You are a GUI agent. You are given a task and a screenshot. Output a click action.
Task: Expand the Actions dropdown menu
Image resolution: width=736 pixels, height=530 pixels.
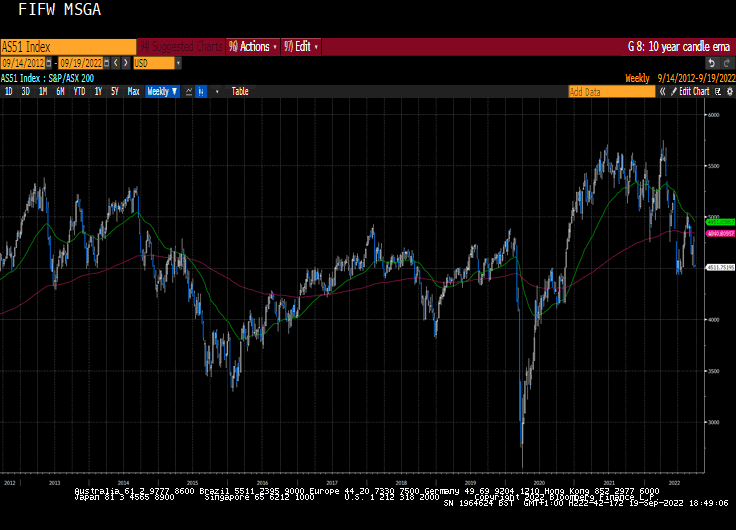click(253, 46)
